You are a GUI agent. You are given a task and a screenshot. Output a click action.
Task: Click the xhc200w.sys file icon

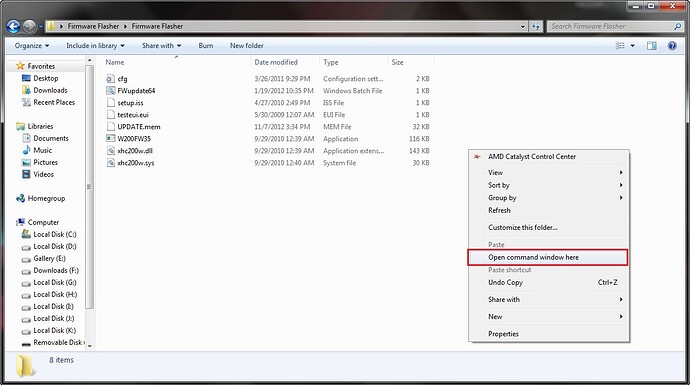110,163
